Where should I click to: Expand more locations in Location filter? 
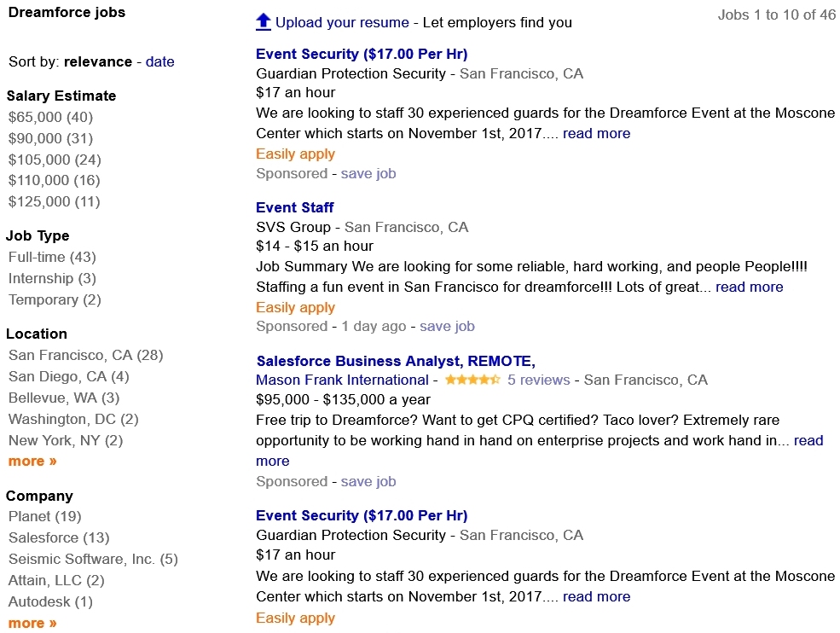[32, 462]
